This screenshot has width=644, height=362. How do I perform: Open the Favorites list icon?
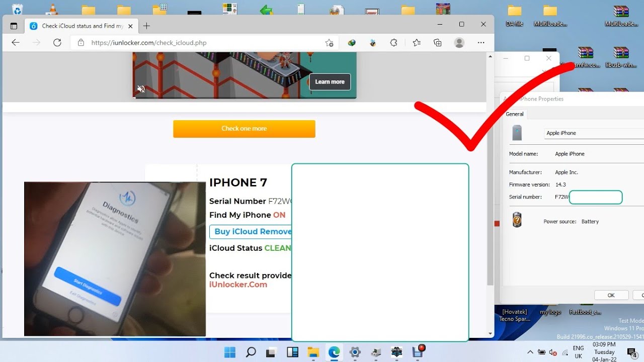417,43
